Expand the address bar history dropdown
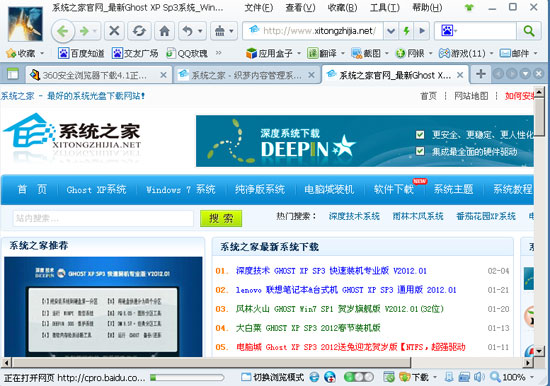The height and width of the screenshot is (386, 550). tap(391, 31)
